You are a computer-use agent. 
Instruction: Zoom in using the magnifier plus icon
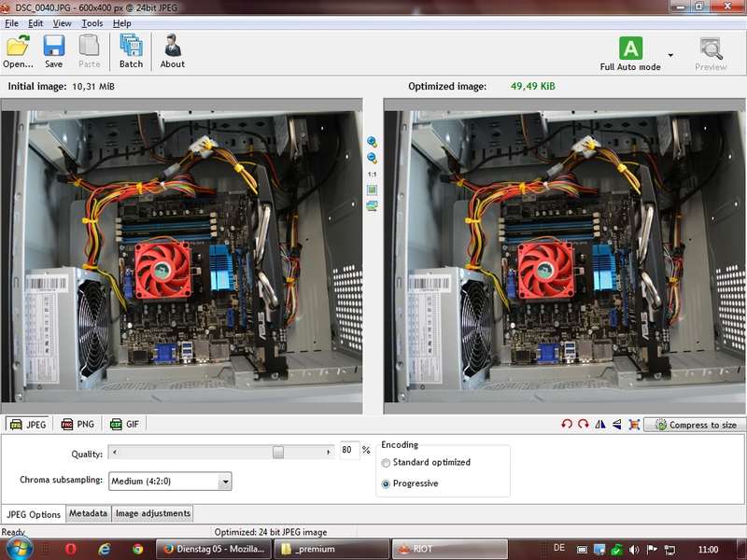[372, 142]
